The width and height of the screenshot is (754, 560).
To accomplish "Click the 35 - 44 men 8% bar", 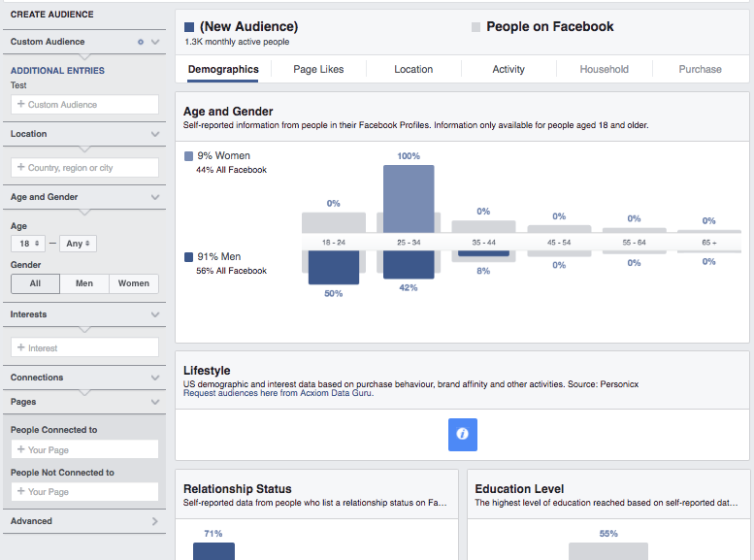I will (x=484, y=253).
